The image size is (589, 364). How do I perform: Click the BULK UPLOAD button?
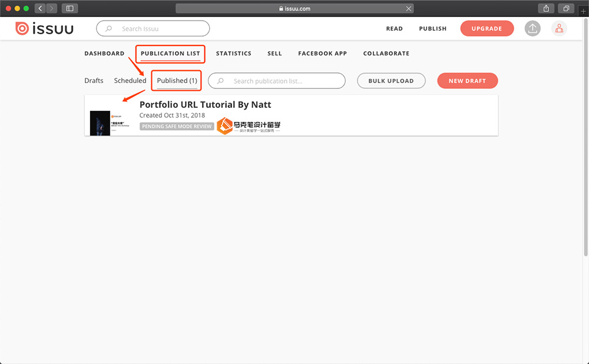coord(391,81)
